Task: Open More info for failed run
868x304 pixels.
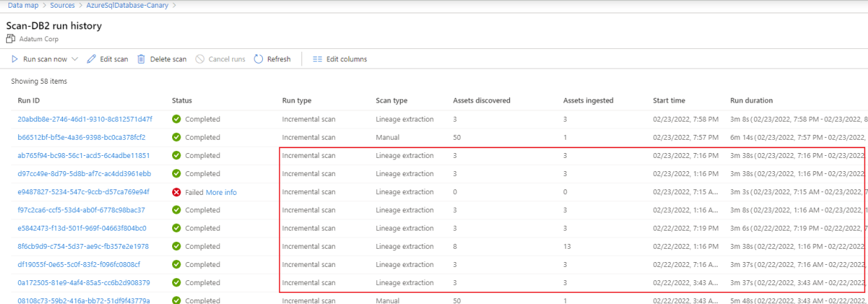Action: click(x=221, y=191)
